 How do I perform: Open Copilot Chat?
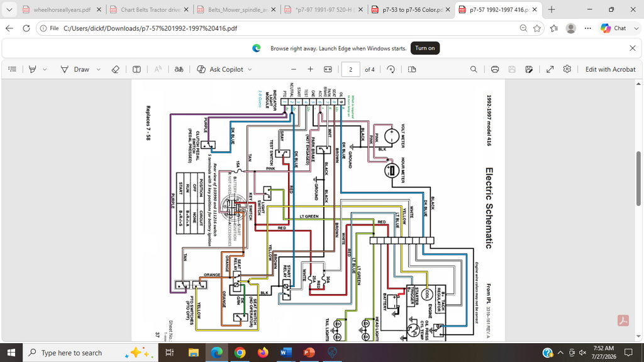[x=613, y=28]
